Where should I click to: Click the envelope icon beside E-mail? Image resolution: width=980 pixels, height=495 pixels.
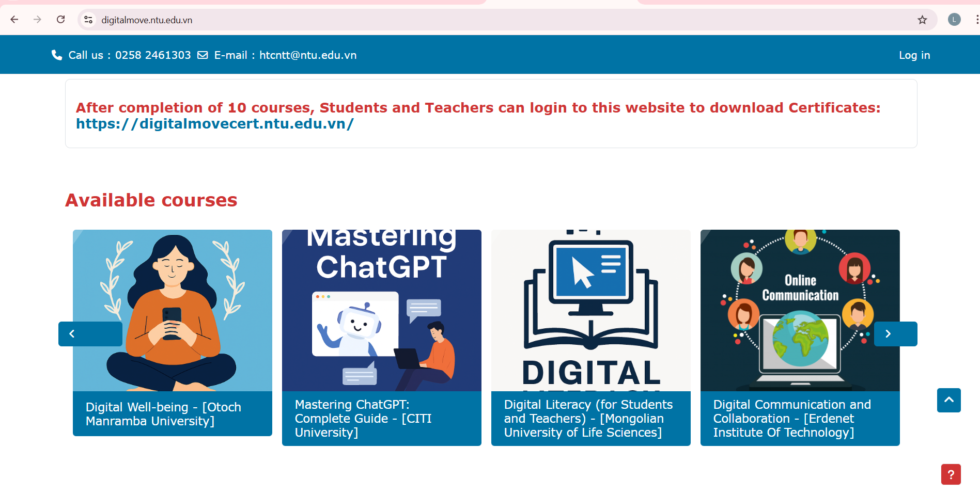click(x=203, y=55)
